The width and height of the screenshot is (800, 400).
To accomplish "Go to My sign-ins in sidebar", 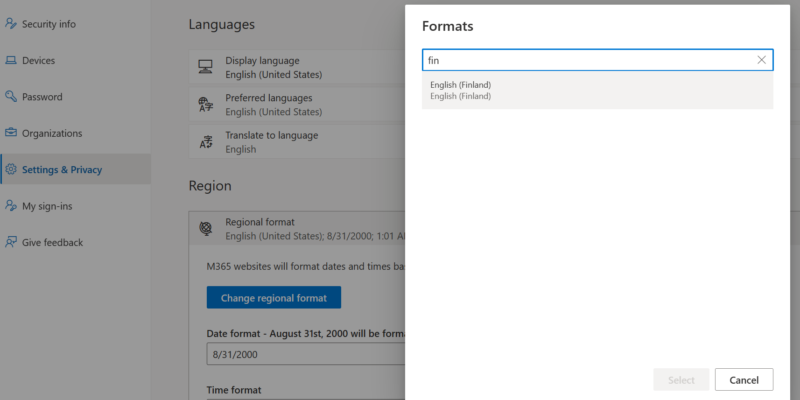I will point(47,206).
